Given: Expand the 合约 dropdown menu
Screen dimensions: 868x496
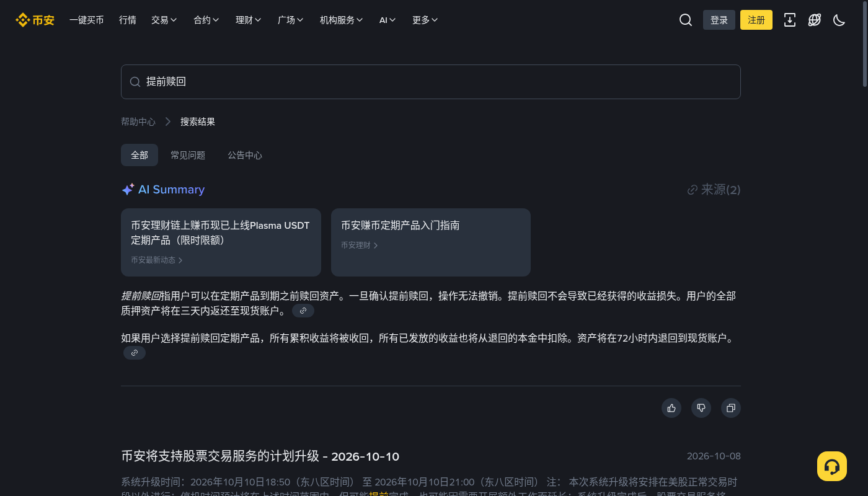Looking at the screenshot, I should point(206,20).
